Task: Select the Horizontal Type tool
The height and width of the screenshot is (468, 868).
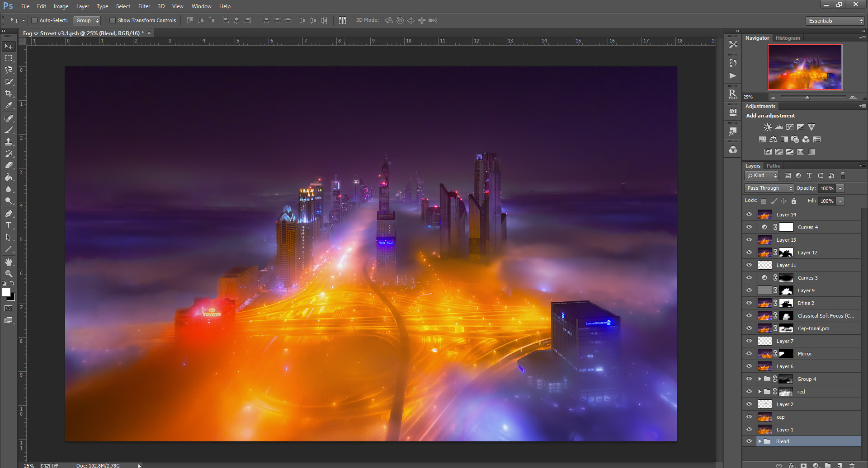Action: [x=9, y=225]
